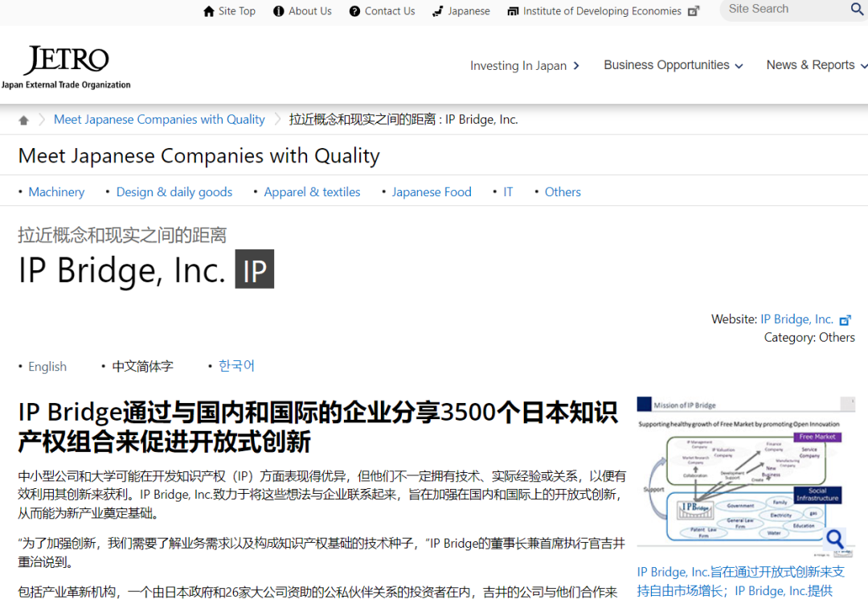The image size is (868, 600).
Task: Open Design & daily goods category
Action: 174,192
